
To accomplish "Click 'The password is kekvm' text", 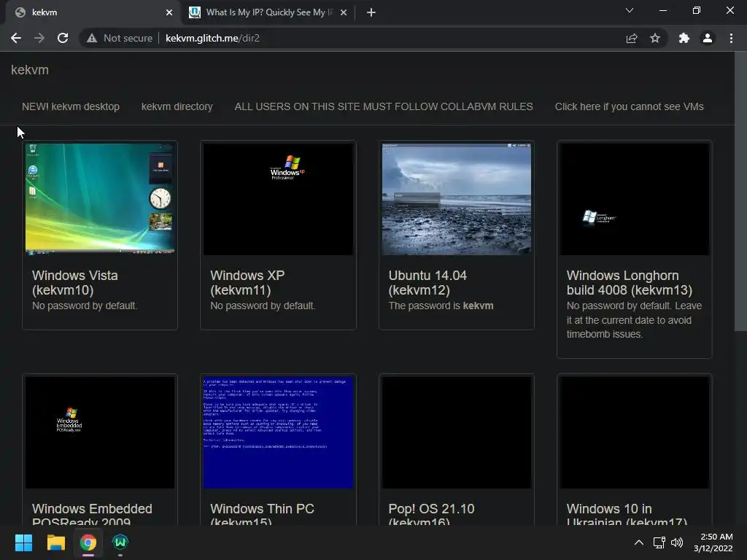I will coord(441,306).
